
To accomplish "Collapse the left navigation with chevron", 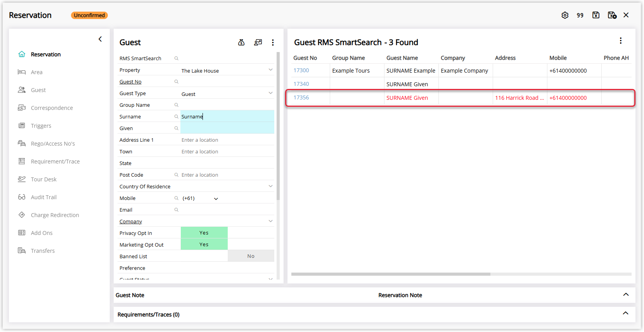I will (100, 39).
